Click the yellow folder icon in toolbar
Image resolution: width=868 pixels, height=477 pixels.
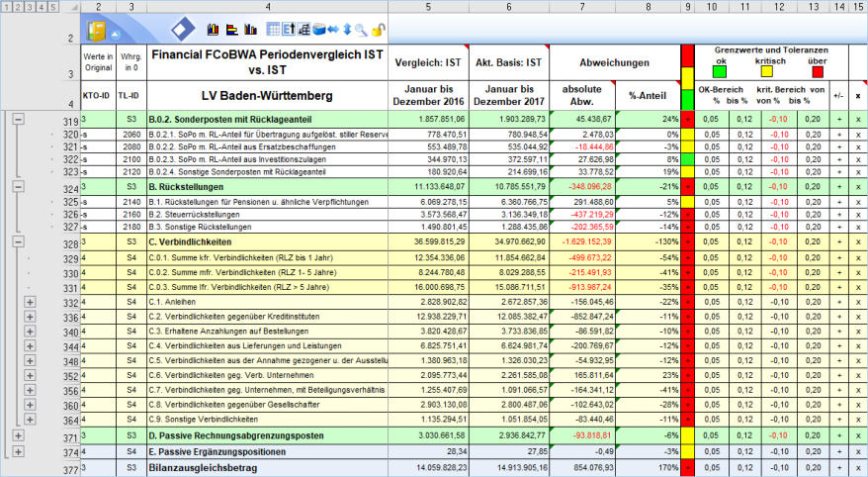pos(100,30)
